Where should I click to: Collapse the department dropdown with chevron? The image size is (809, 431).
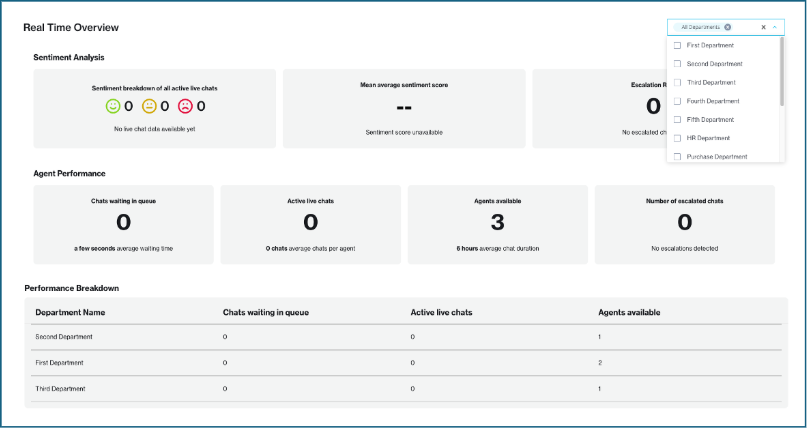[x=775, y=27]
